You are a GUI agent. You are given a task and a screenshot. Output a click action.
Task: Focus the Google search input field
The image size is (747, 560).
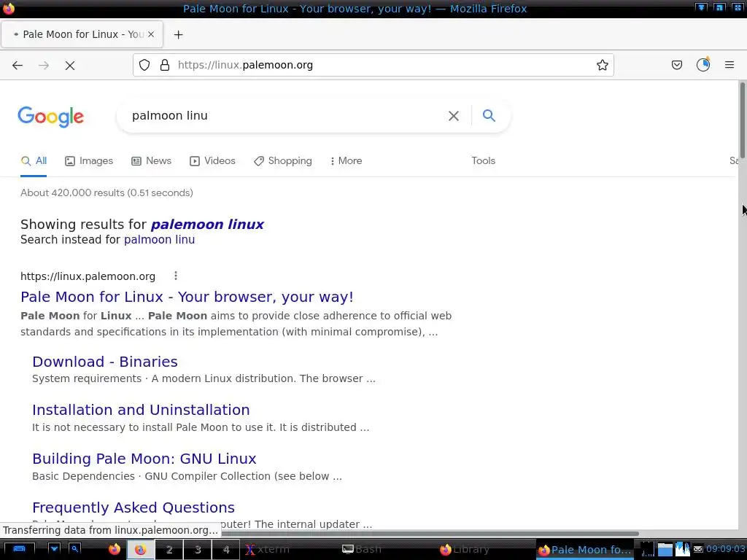coord(286,116)
